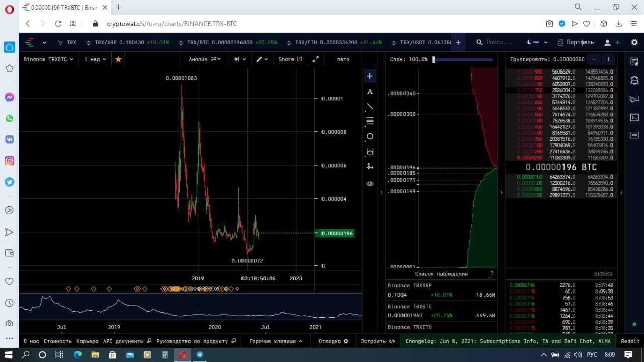Increase order book grouping with plus
644x362 pixels.
pyautogui.click(x=608, y=59)
